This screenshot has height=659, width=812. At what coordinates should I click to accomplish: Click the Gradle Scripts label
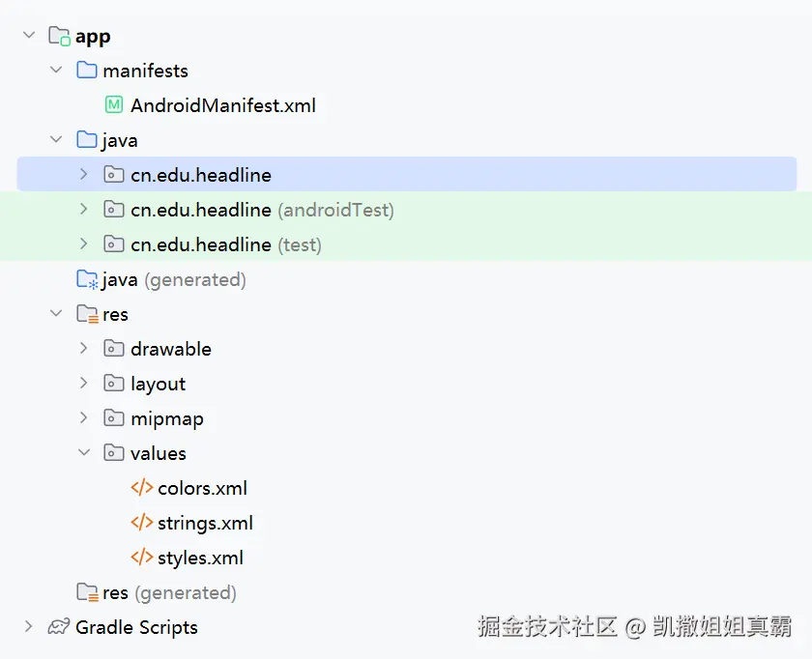point(135,627)
